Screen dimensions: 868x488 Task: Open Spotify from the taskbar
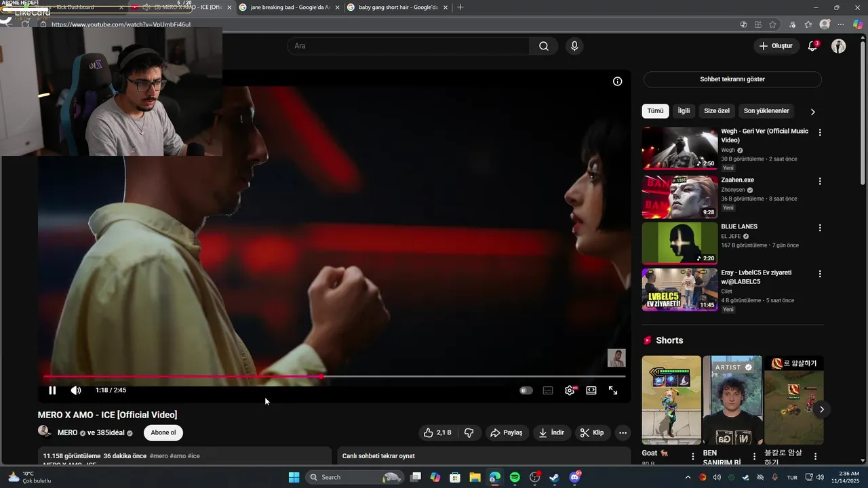pos(515,477)
